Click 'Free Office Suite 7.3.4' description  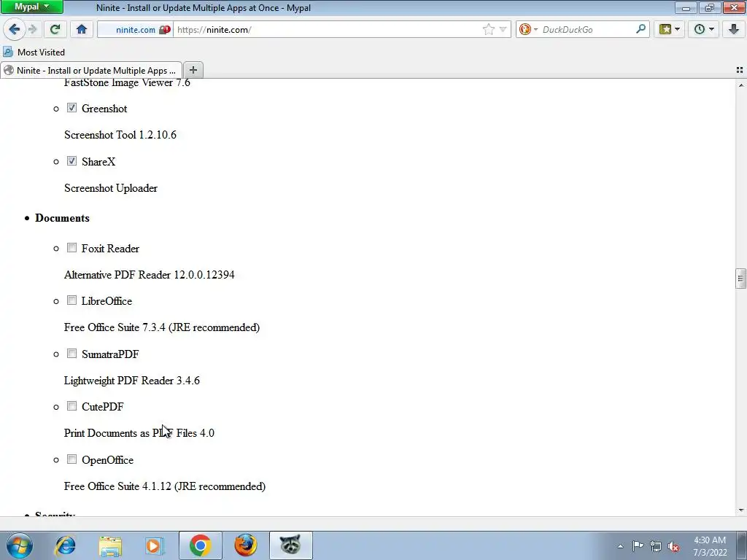click(x=162, y=327)
